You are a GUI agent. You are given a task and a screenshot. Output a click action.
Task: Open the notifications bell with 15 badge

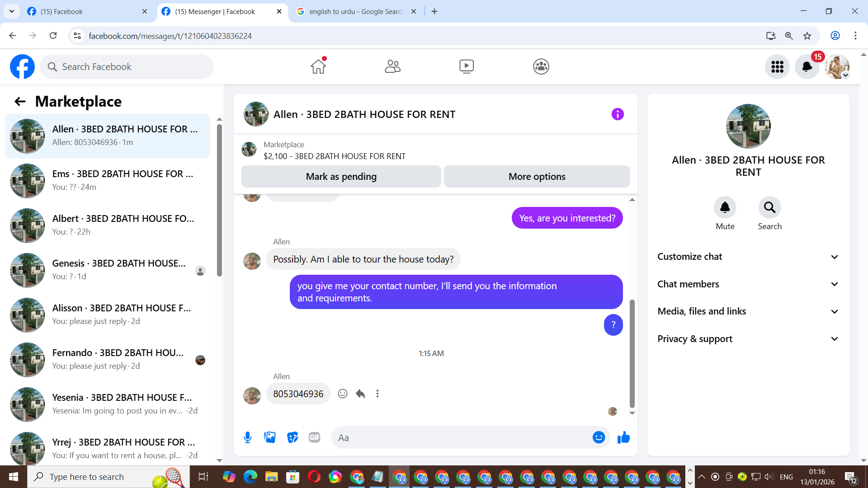(x=807, y=67)
